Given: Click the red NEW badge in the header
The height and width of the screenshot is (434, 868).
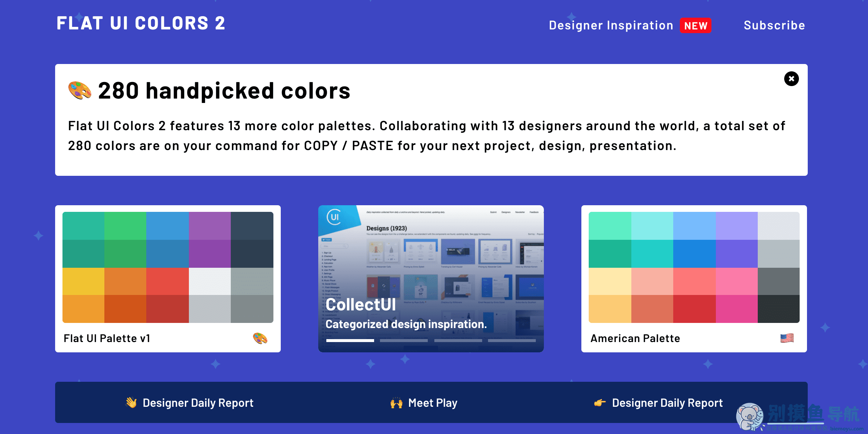Looking at the screenshot, I should pyautogui.click(x=695, y=25).
